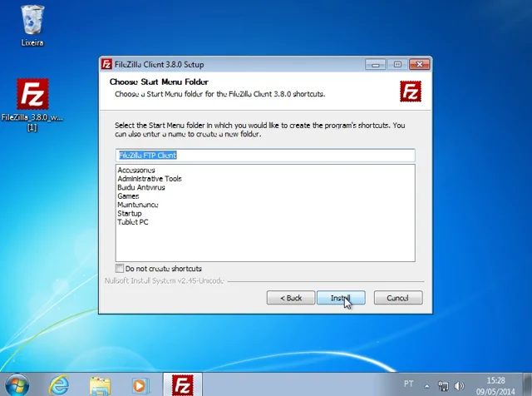Screen dimensions: 532x396
Task: Launch Internet Explorer from the taskbar
Action: 59,385
